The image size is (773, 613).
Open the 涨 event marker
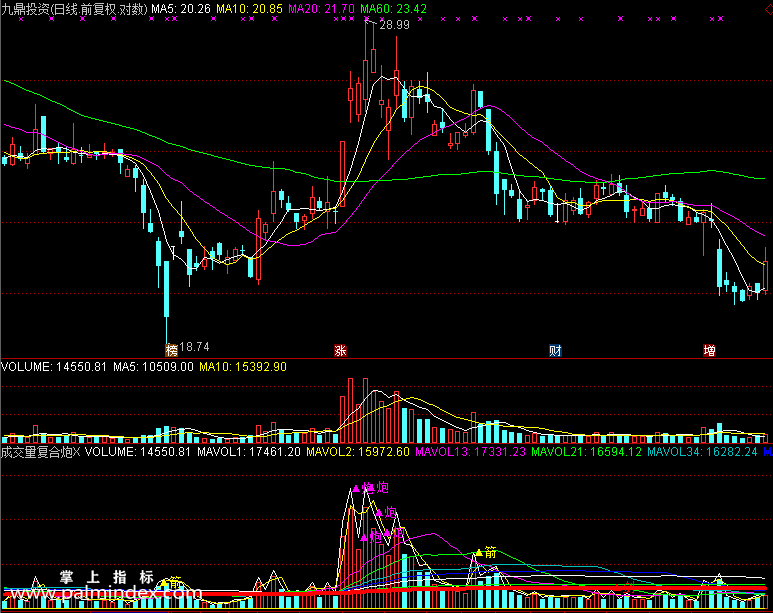[x=340, y=350]
